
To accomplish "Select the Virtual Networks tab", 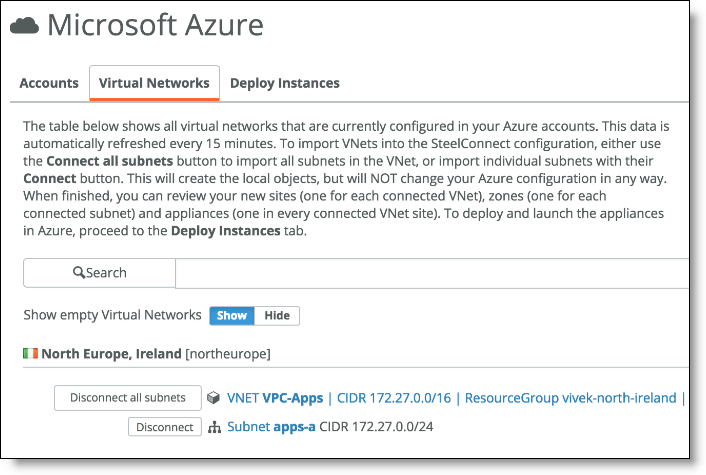I will click(x=154, y=83).
